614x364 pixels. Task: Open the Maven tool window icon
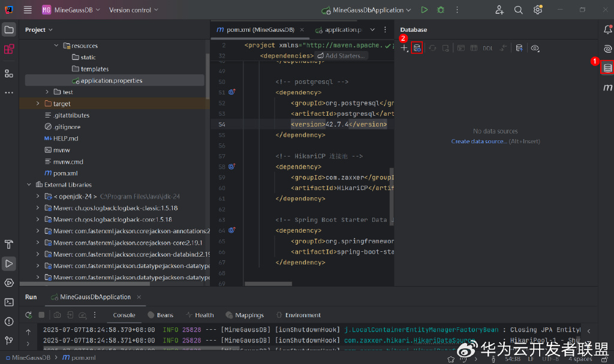(607, 88)
